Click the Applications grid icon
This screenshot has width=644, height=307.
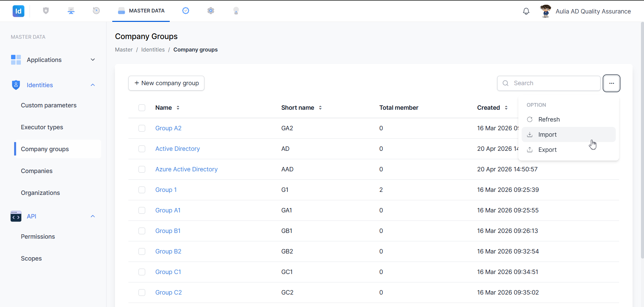tap(16, 60)
